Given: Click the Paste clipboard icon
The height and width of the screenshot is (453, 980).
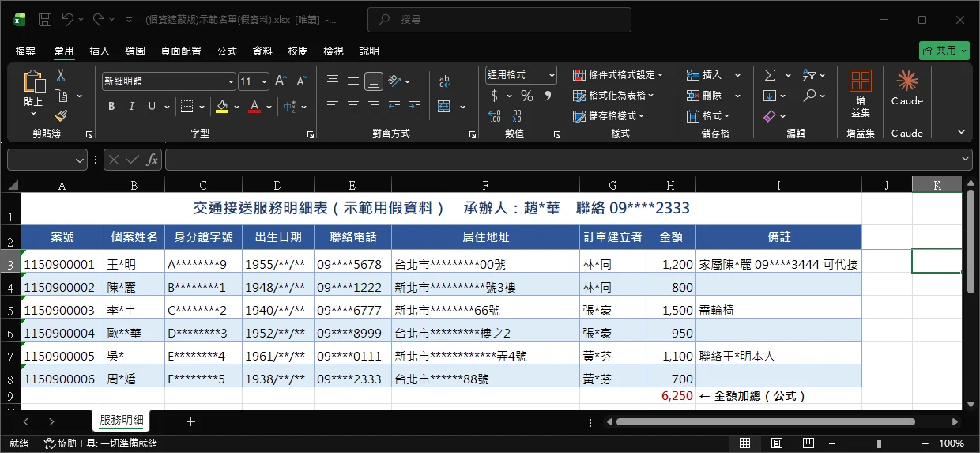Looking at the screenshot, I should coord(34,82).
